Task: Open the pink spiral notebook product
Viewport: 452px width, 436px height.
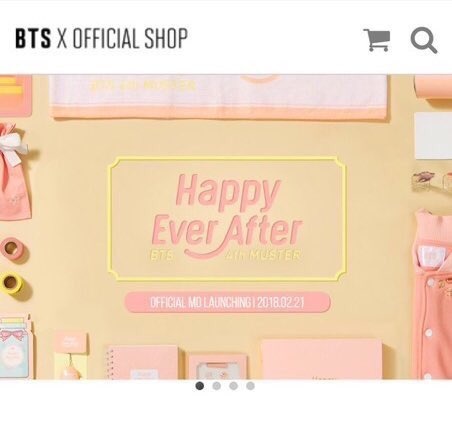Action: (142, 362)
